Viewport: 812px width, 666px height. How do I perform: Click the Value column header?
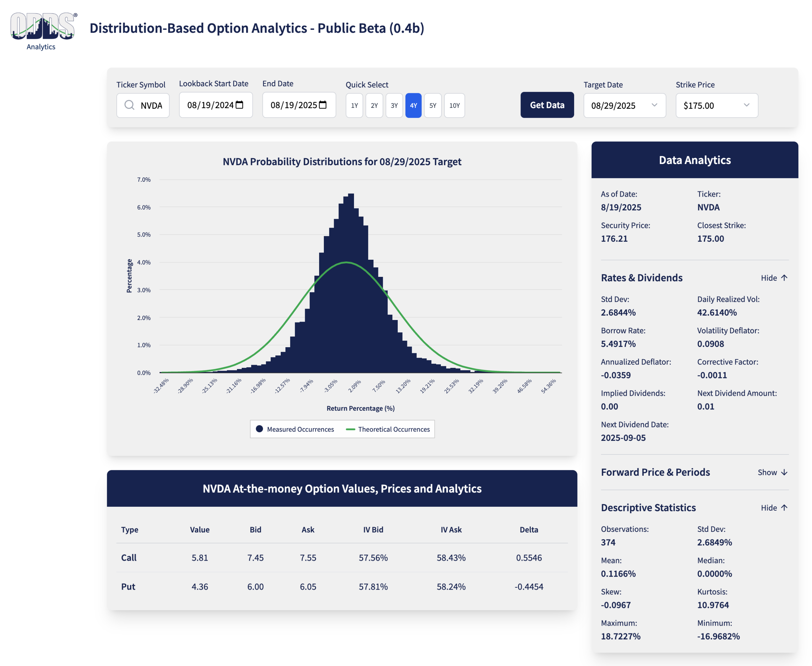(200, 529)
